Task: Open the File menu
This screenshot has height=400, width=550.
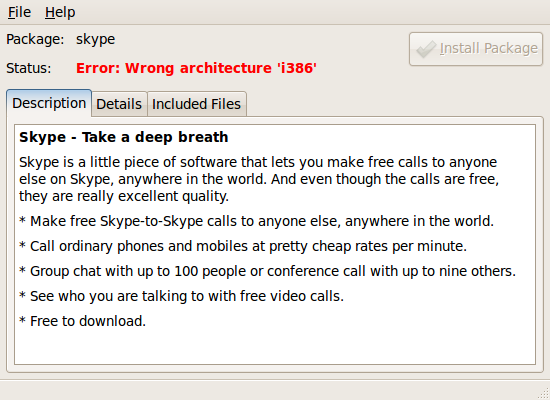Action: pyautogui.click(x=19, y=13)
